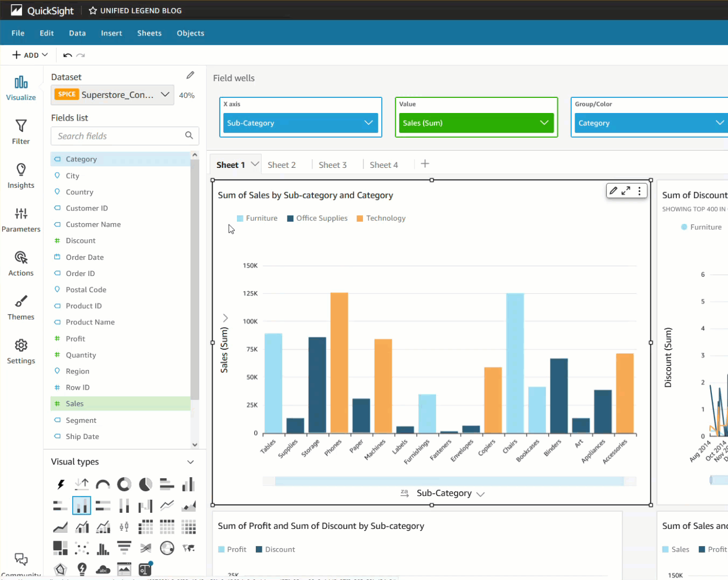
Task: Click the undo arrow
Action: pos(67,55)
